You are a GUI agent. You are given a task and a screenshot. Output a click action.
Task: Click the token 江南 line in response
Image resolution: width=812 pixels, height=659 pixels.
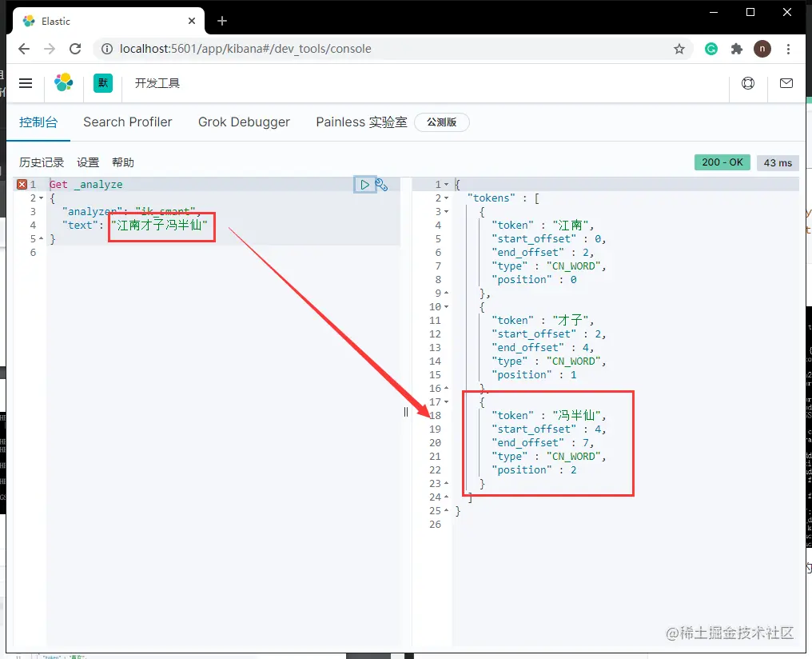[x=543, y=225]
